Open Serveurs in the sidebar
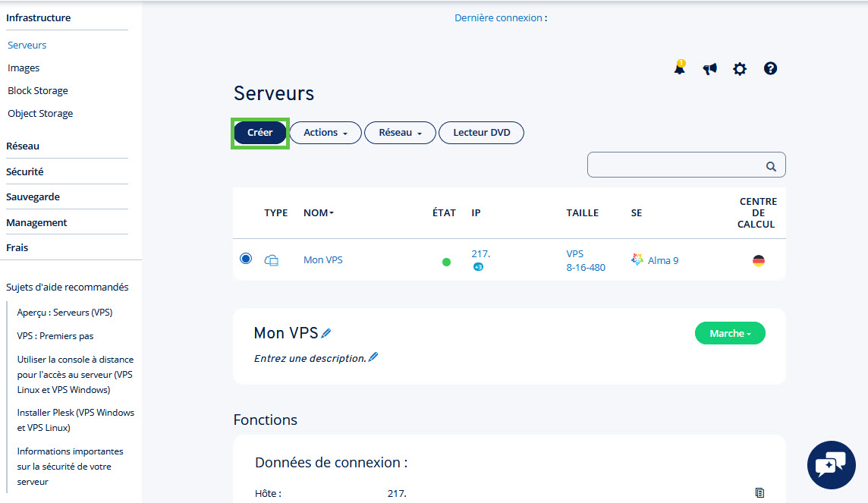This screenshot has height=503, width=868. 27,46
